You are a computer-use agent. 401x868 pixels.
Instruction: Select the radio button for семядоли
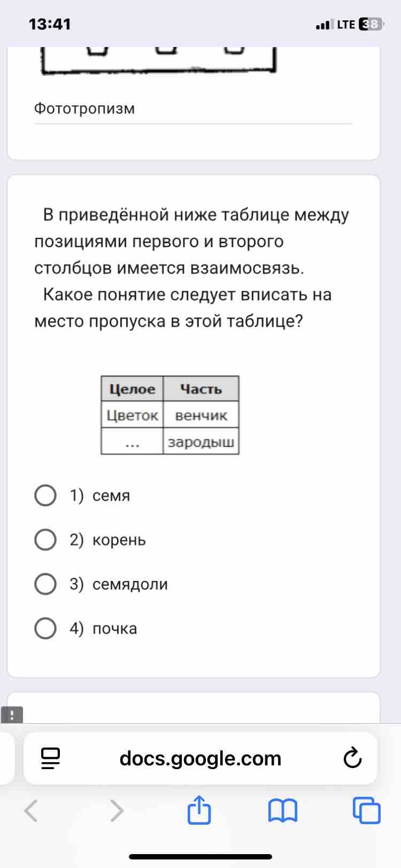coord(45,584)
